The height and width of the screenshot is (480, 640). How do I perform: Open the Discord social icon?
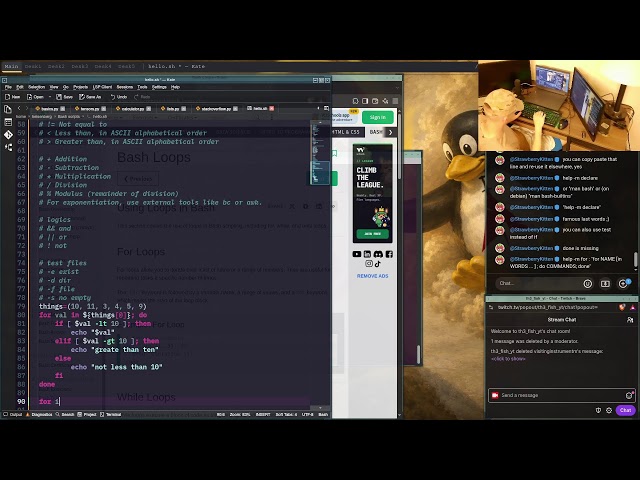[x=378, y=254]
